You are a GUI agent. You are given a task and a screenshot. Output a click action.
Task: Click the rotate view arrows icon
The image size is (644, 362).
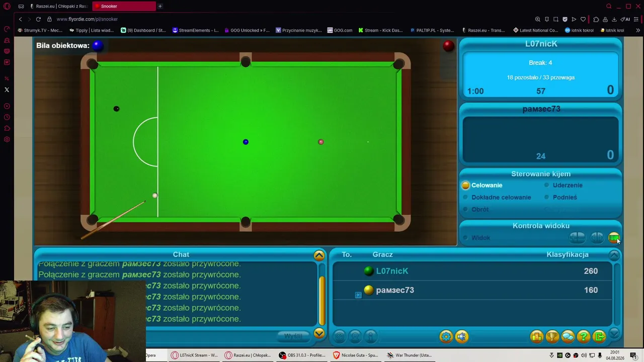click(597, 237)
